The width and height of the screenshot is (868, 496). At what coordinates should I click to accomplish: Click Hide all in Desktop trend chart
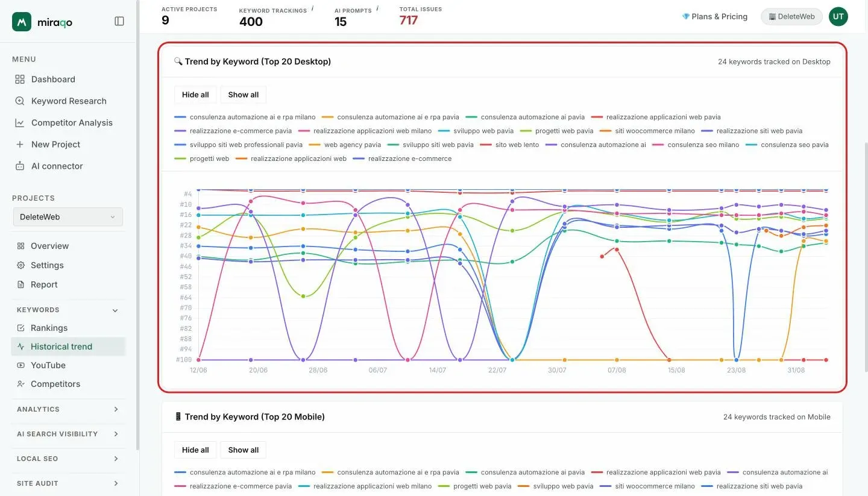tap(195, 95)
